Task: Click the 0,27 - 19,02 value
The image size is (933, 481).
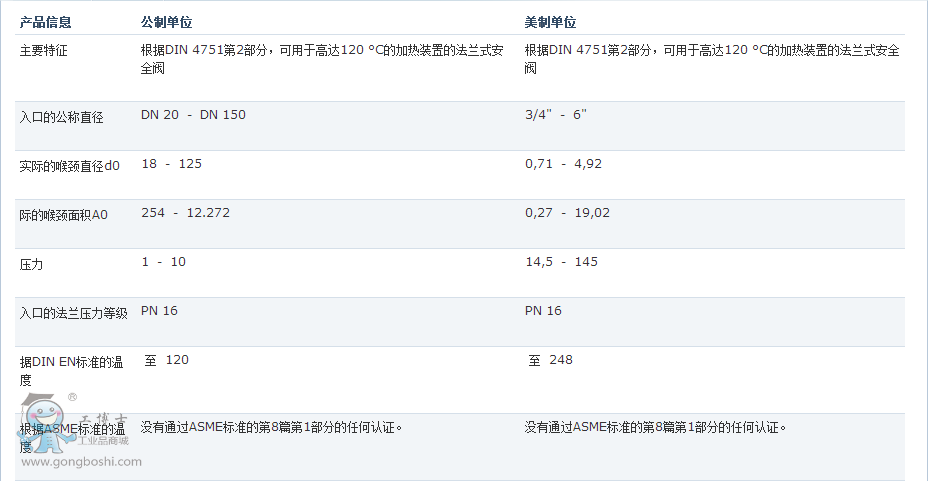Action: (x=567, y=213)
